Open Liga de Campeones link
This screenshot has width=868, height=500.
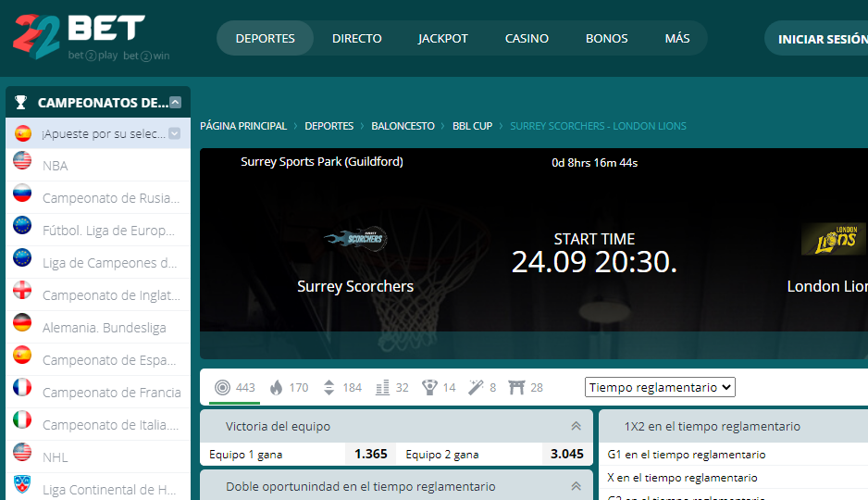109,263
